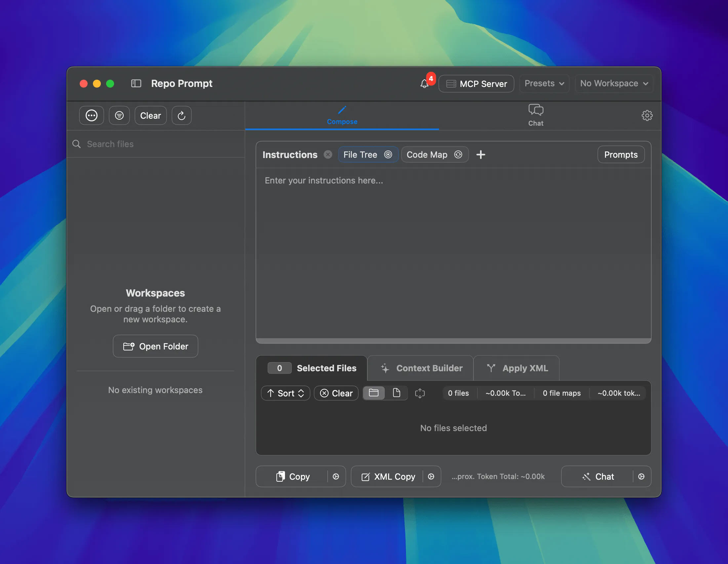728x564 pixels.
Task: Focus the Search files field
Action: point(155,144)
